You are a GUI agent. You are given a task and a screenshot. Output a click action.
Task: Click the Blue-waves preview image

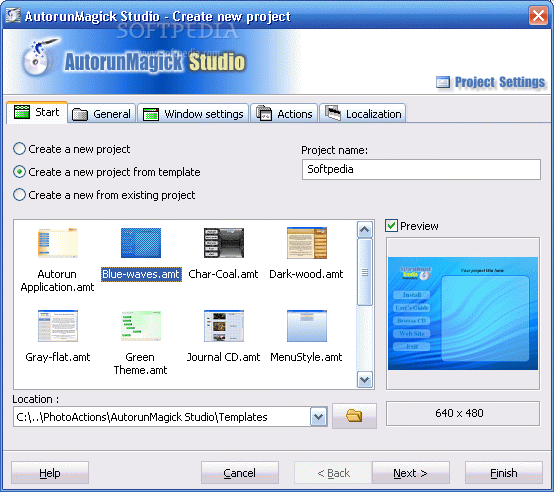tap(463, 314)
